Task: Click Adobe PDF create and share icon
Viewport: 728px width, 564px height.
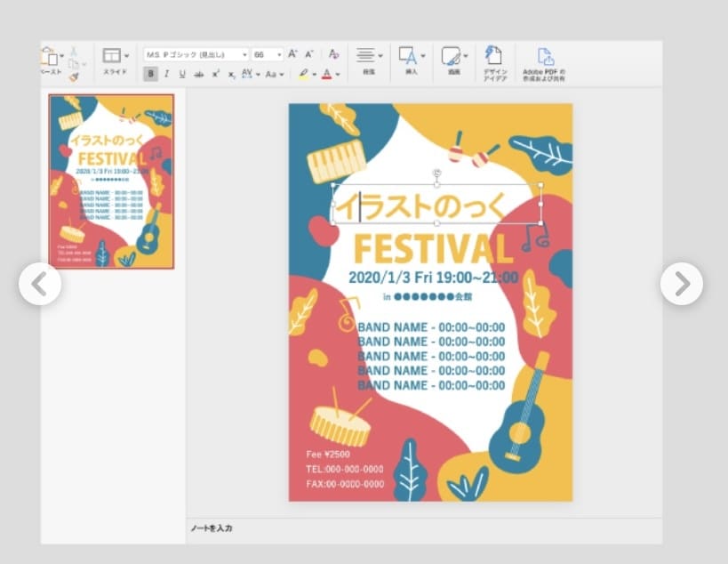Action: [546, 57]
